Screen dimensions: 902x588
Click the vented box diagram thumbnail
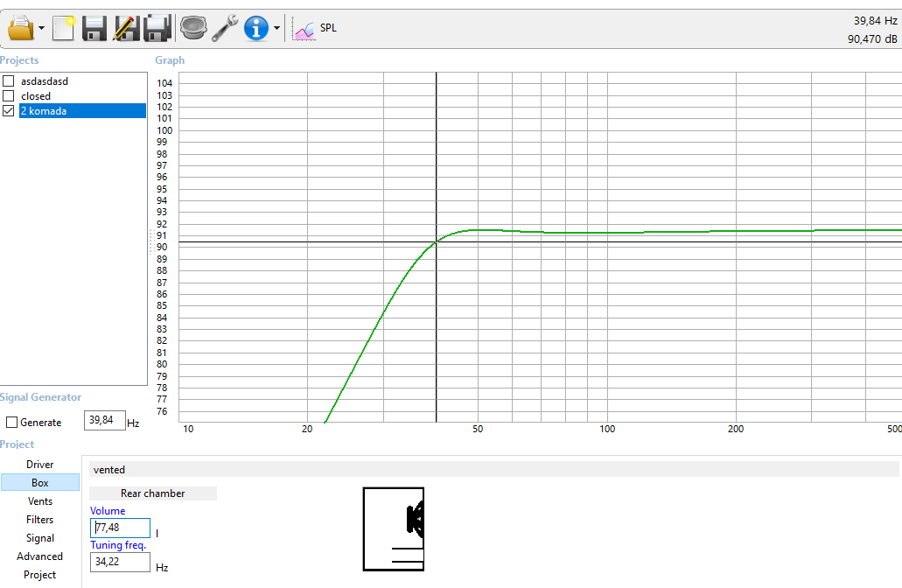click(x=394, y=529)
